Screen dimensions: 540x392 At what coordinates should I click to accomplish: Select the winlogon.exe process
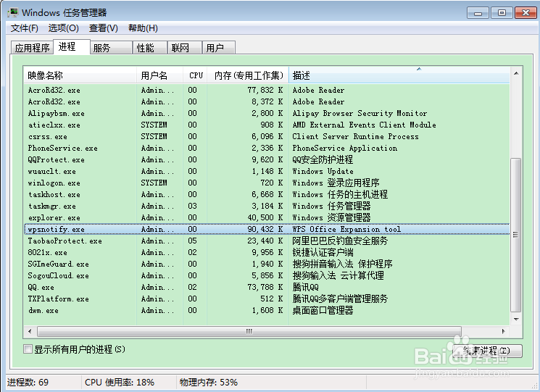(267, 183)
